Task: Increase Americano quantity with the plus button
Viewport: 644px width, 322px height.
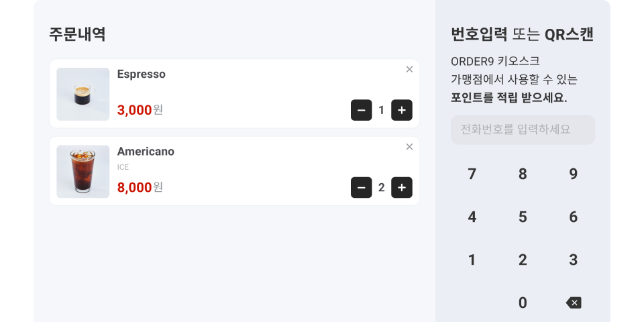Action: [x=402, y=187]
